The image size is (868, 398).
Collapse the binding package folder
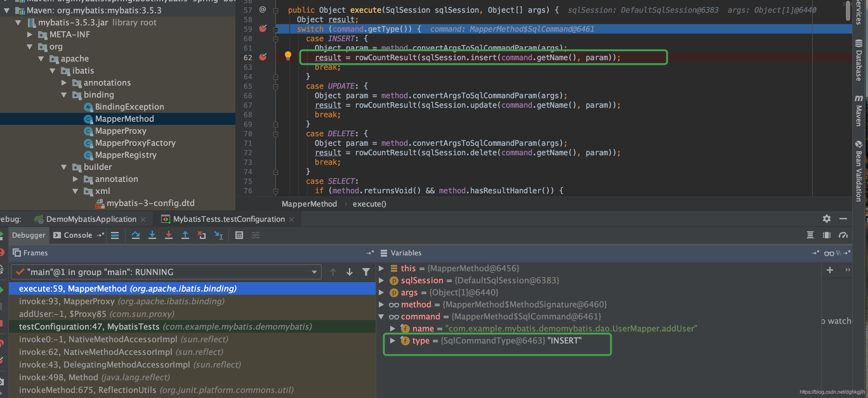click(64, 95)
